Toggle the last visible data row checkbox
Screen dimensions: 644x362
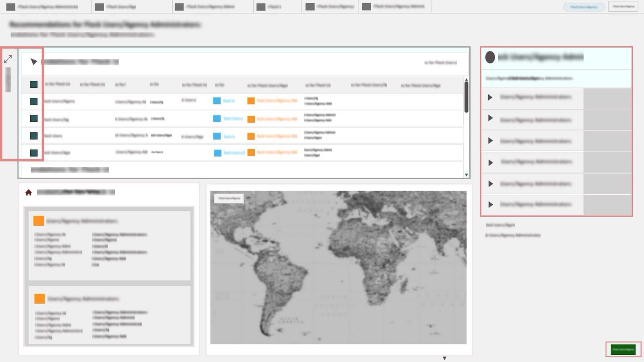(x=34, y=153)
